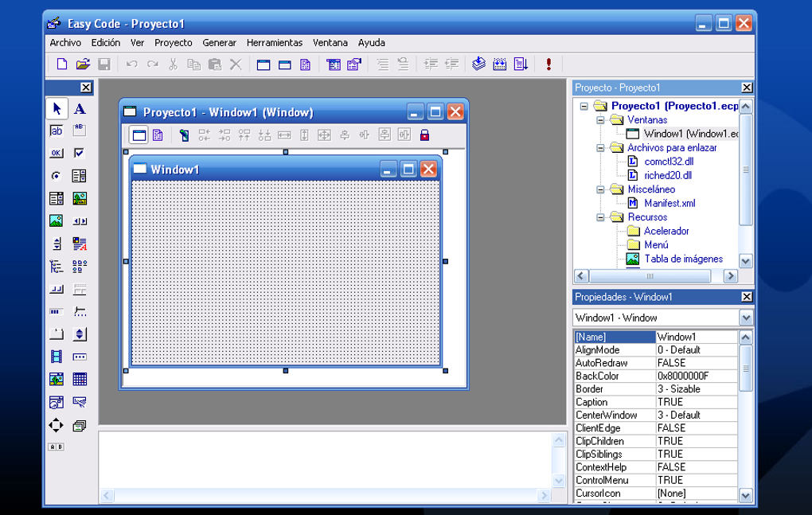Collapse the Proyecto1 root tree node

(x=584, y=106)
